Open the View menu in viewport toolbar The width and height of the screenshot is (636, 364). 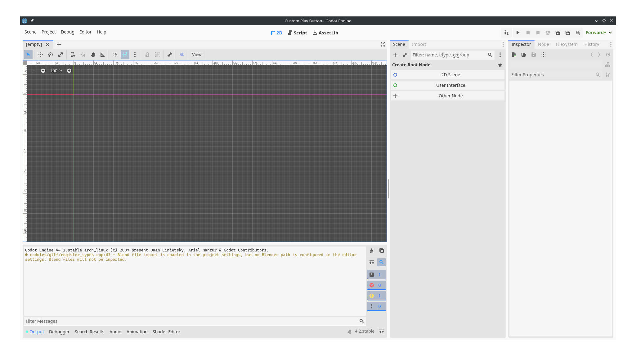point(197,55)
